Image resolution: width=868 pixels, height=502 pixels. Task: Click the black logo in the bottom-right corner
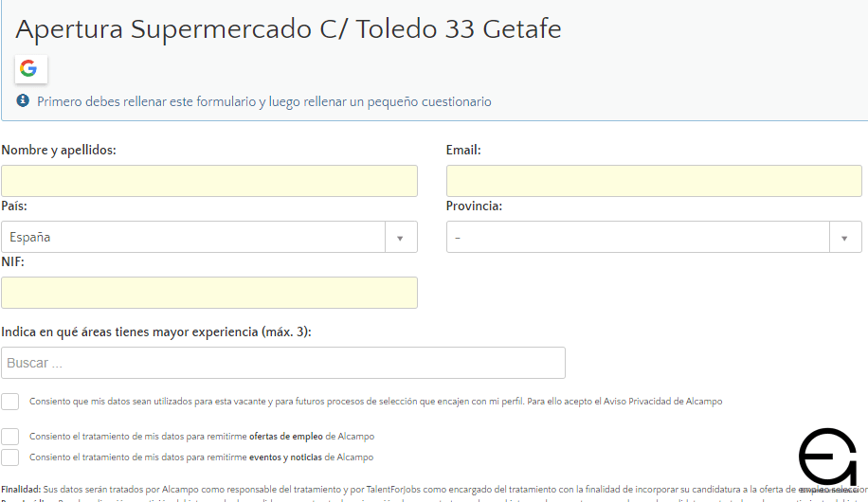827,458
